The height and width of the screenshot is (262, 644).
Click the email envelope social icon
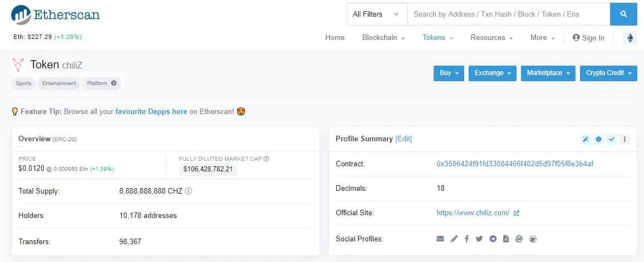coord(440,239)
